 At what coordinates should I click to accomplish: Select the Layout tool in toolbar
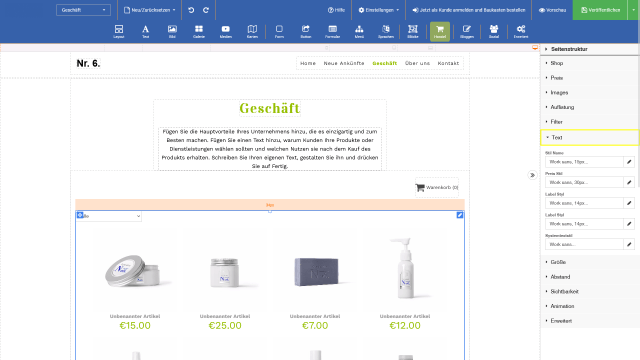[119, 31]
